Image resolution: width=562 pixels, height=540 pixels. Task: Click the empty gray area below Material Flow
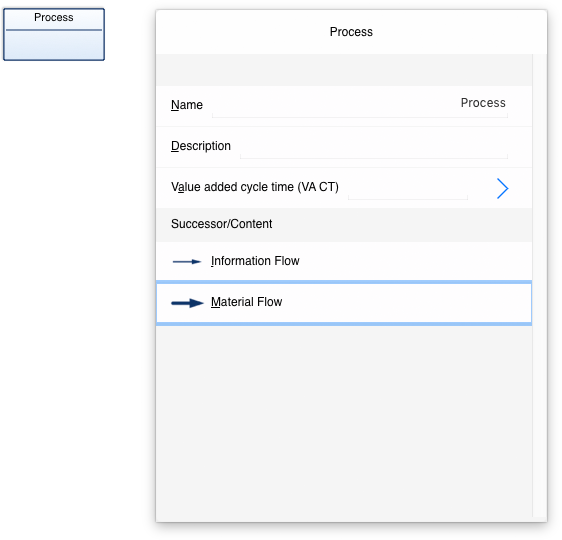click(x=344, y=421)
